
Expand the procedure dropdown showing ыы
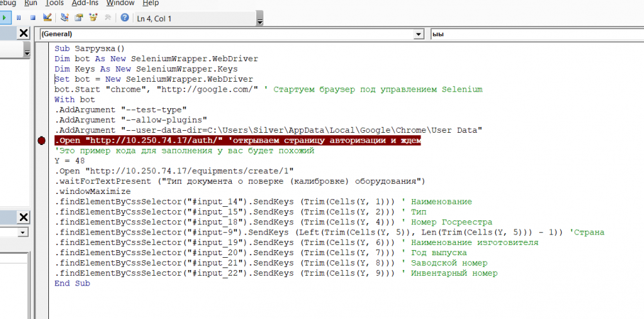point(535,34)
